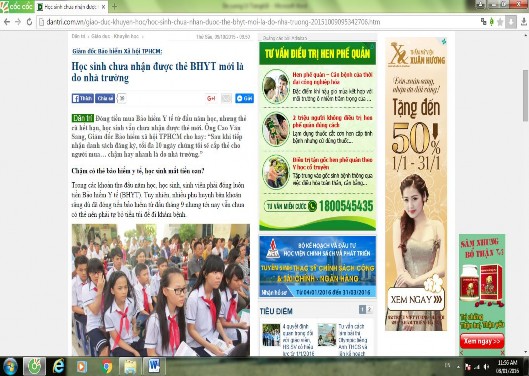
Task: Open the downloads arrow box in toolbar
Action: click(x=511, y=22)
